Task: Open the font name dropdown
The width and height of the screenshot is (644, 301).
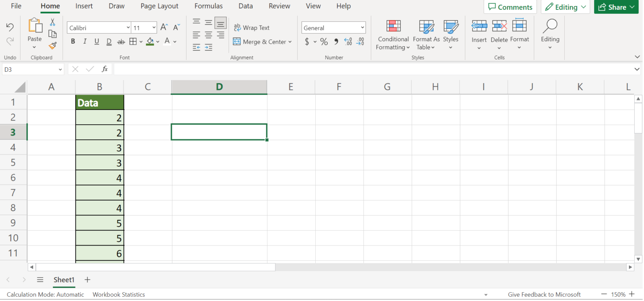Action: [x=128, y=27]
